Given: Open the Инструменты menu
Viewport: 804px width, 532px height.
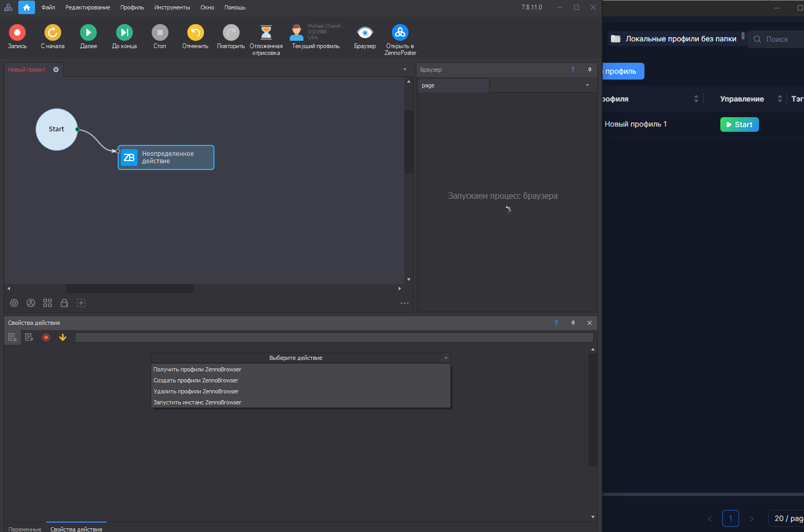Looking at the screenshot, I should [x=172, y=7].
